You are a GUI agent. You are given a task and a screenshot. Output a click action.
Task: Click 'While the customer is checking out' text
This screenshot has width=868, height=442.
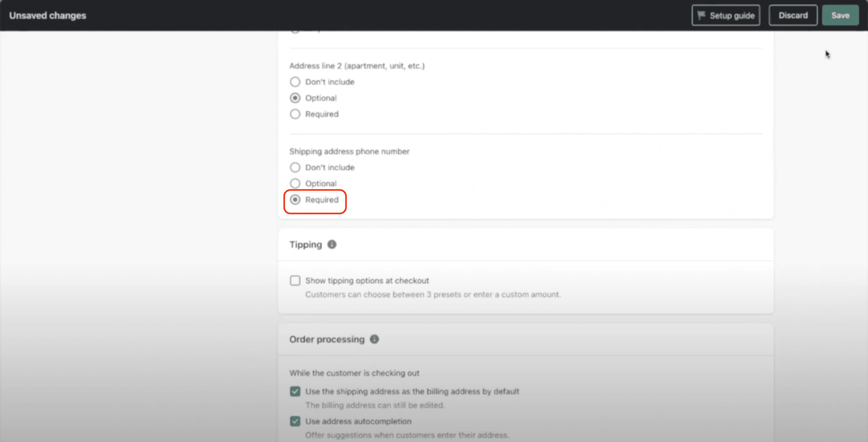(354, 373)
